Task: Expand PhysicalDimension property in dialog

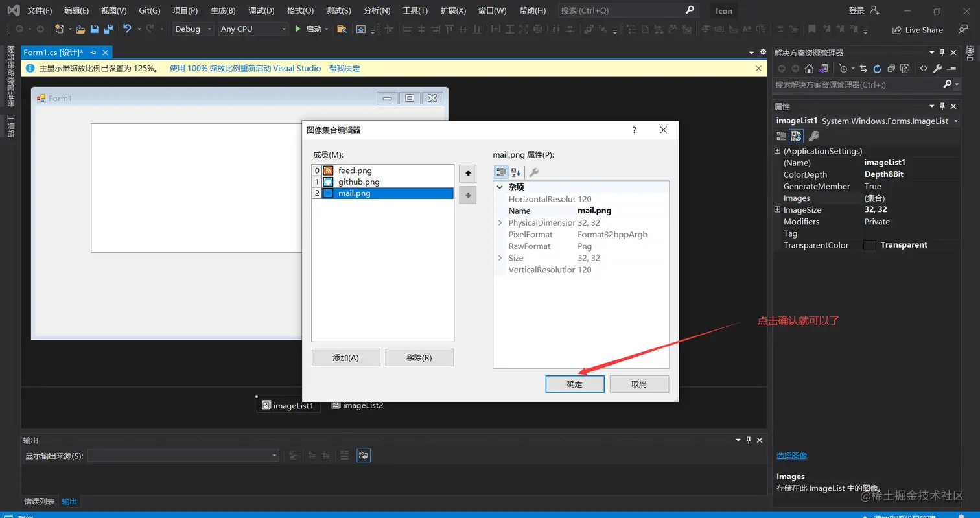Action: (500, 222)
